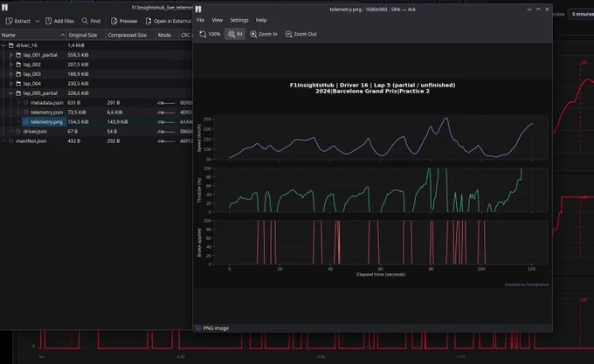
Task: Expand the lap_001_partial folder
Action: pos(10,55)
